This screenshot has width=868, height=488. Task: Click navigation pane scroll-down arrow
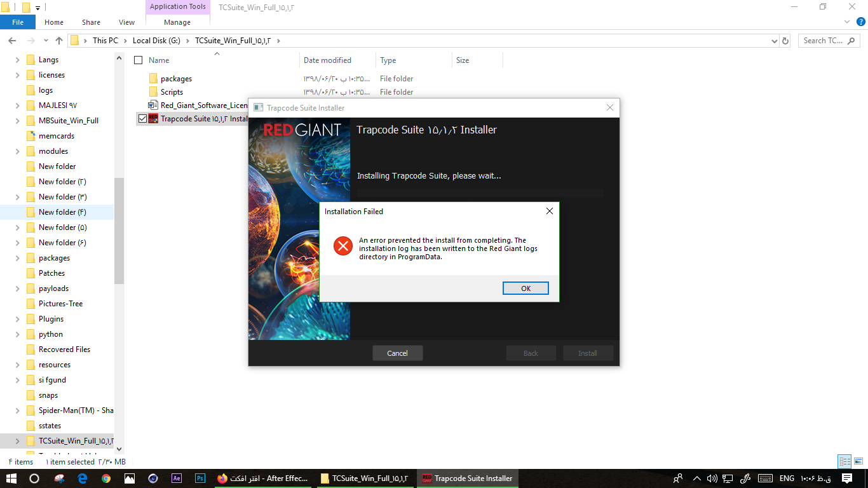(119, 449)
